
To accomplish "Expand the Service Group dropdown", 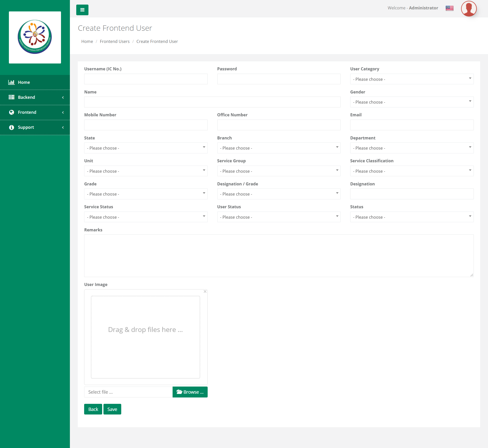I will click(x=279, y=171).
